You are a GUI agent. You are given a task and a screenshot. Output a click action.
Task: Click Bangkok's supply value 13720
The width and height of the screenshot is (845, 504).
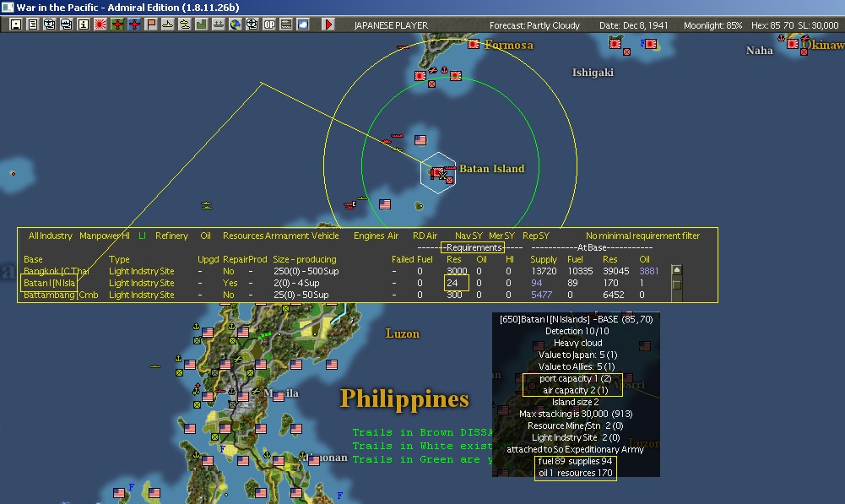coord(544,271)
